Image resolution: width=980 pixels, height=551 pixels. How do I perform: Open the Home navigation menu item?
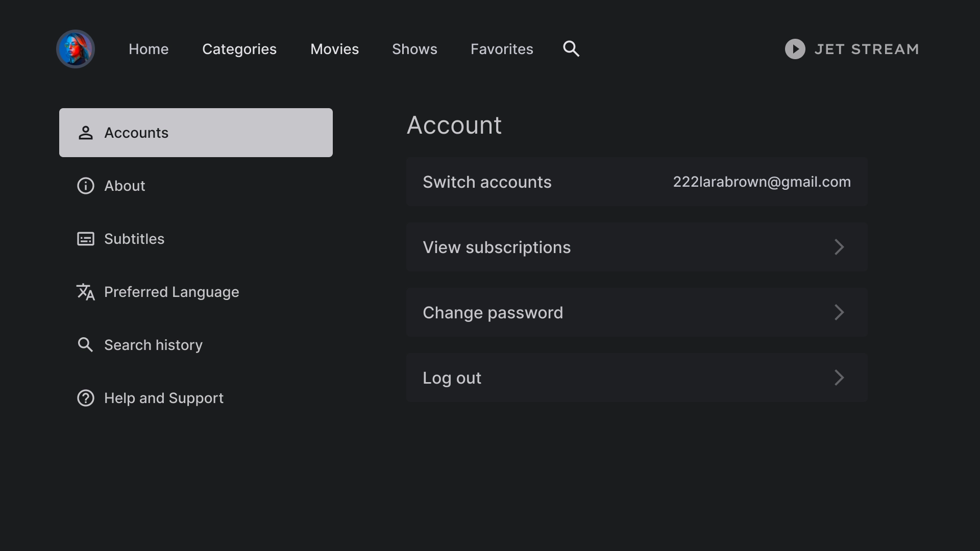[x=148, y=48]
